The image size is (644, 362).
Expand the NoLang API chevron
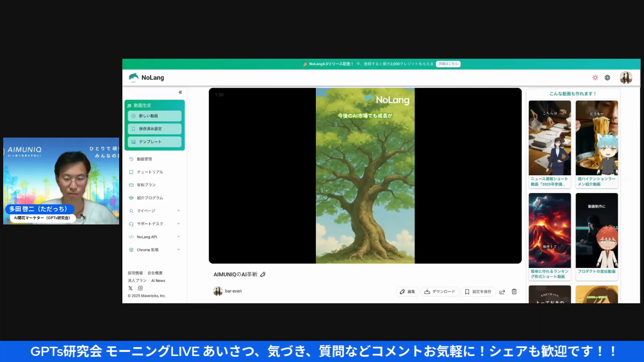(x=178, y=237)
